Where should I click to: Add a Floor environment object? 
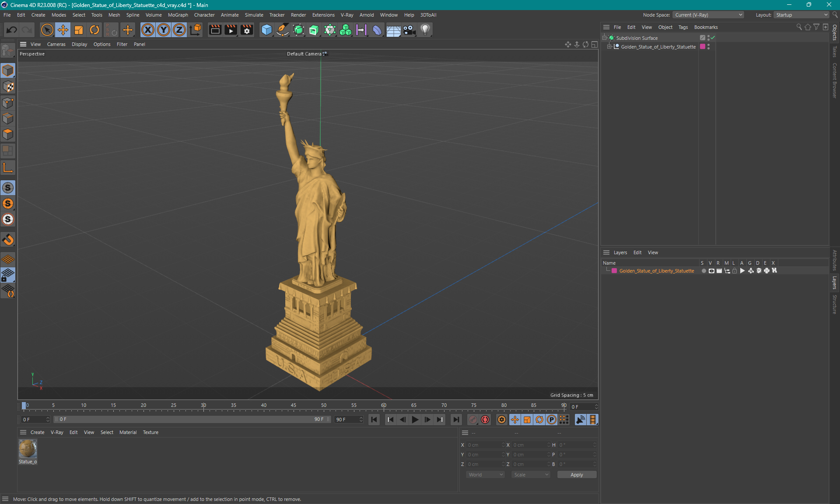(393, 30)
